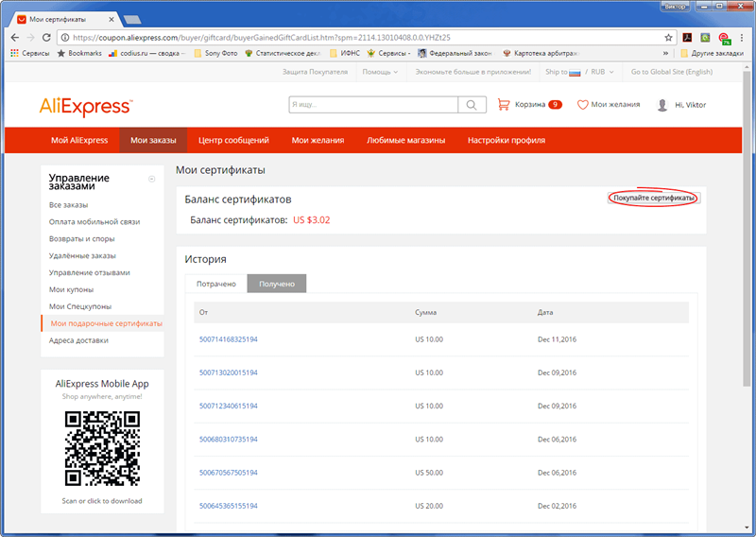
Task: Click the Покупайте сертификаты button
Action: coord(652,198)
